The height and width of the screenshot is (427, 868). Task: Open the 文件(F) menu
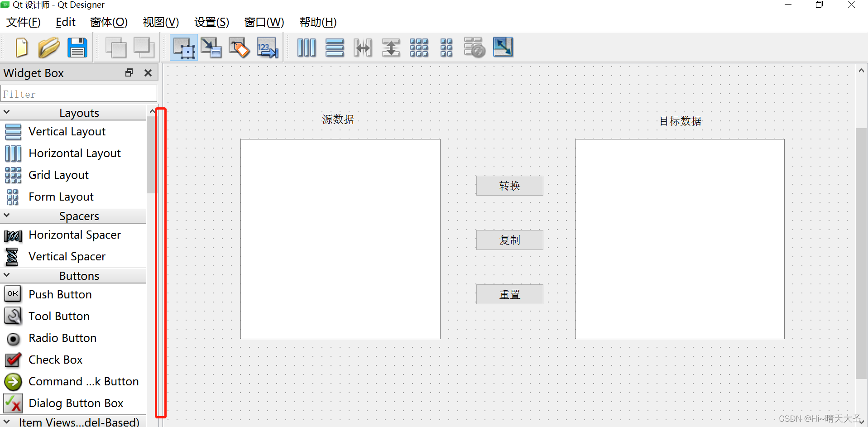(23, 22)
